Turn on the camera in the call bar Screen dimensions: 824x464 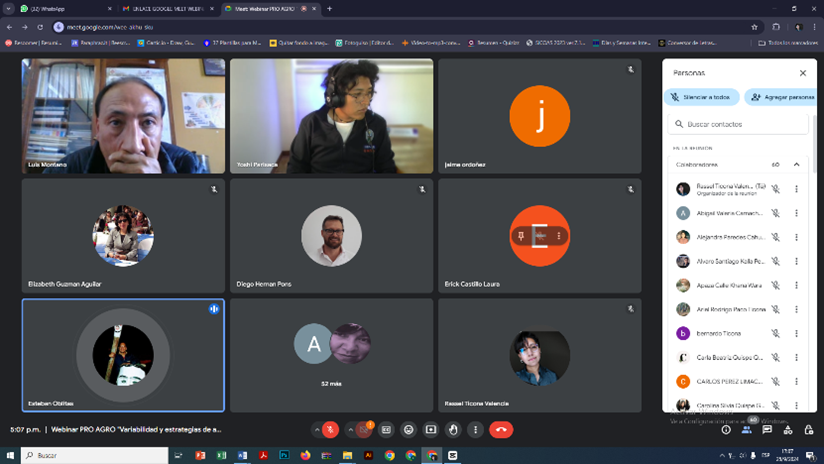point(363,429)
